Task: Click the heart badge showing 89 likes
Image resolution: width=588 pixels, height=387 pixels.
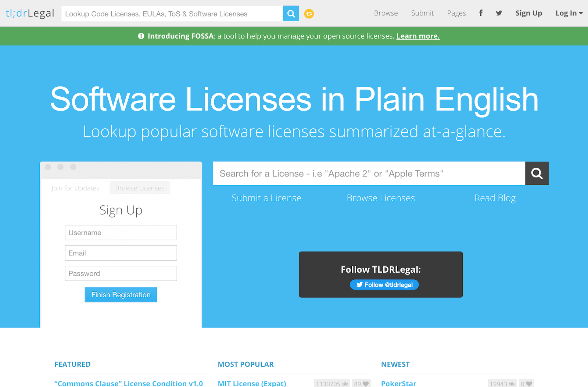Action: pos(361,383)
